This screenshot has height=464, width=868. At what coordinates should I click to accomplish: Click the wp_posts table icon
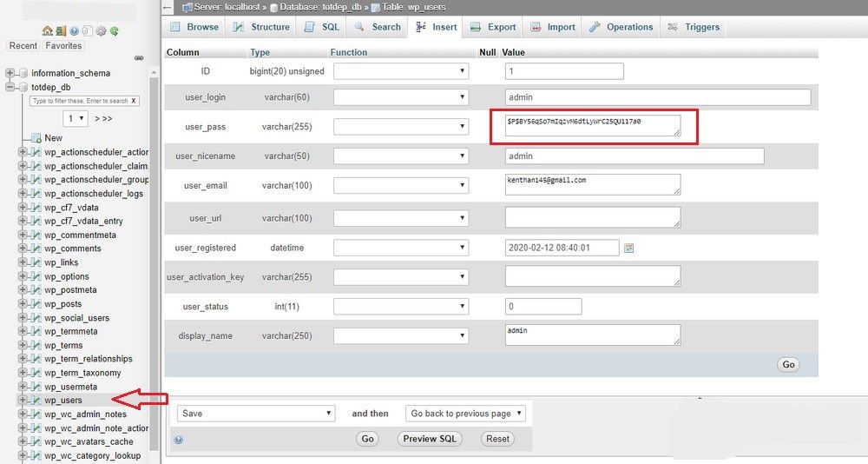tap(36, 304)
